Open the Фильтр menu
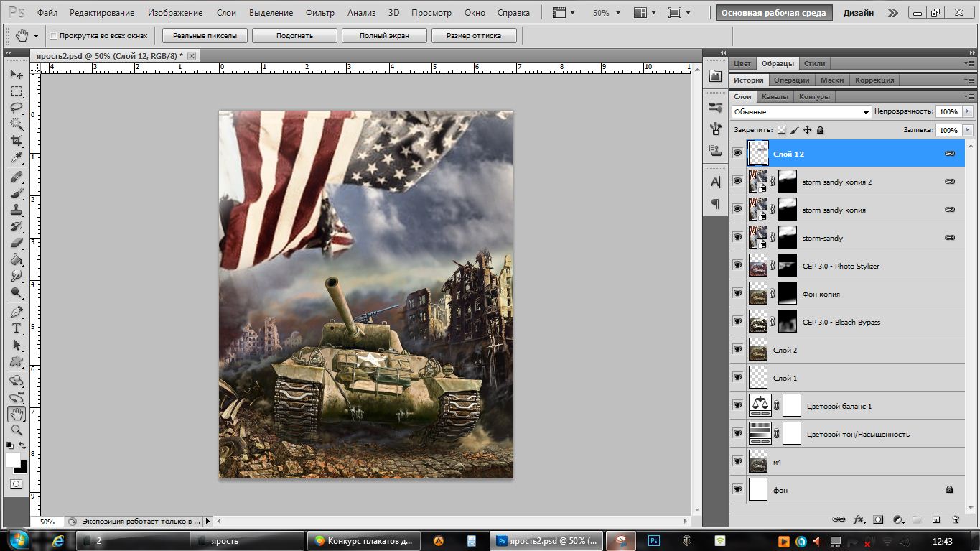Viewport: 980px width, 551px height. (319, 13)
